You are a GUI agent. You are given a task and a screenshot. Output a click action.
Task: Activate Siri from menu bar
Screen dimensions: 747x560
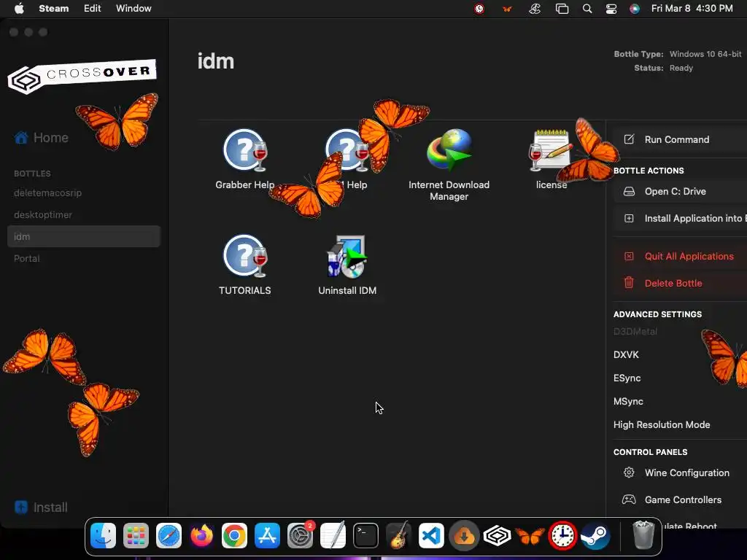tap(635, 9)
